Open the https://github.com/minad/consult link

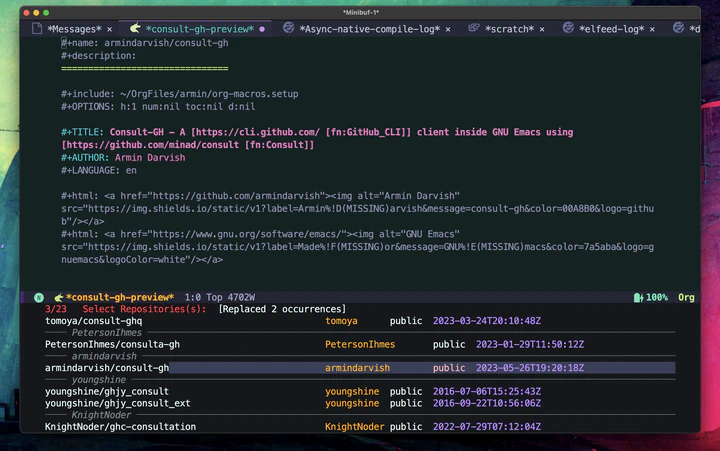[152, 145]
